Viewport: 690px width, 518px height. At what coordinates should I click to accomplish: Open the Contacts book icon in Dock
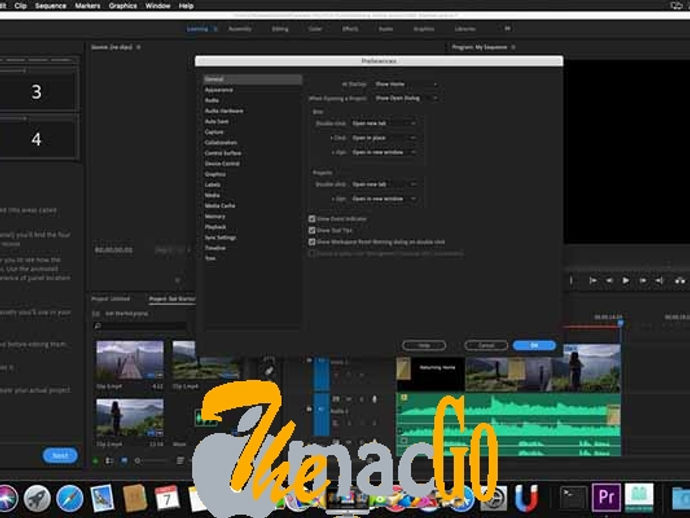coord(134,498)
